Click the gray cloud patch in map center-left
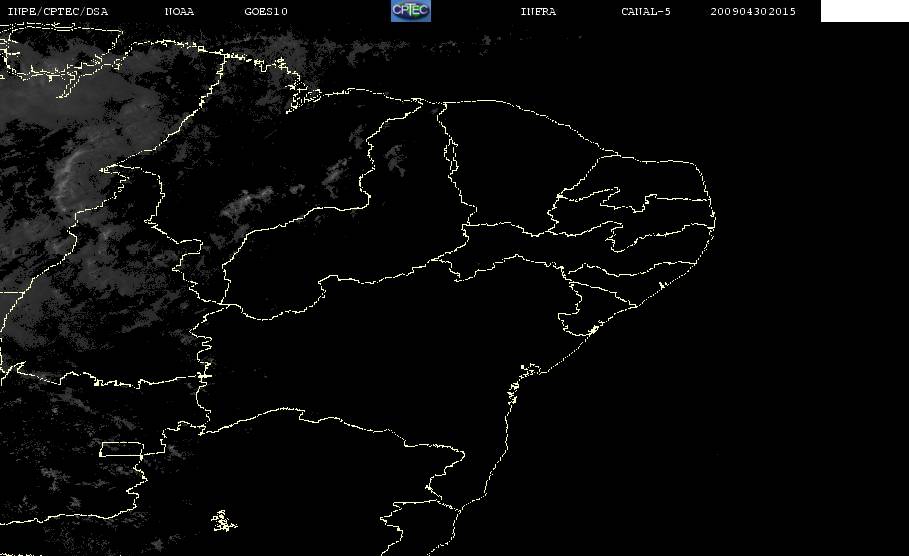The height and width of the screenshot is (556, 909). [249, 203]
